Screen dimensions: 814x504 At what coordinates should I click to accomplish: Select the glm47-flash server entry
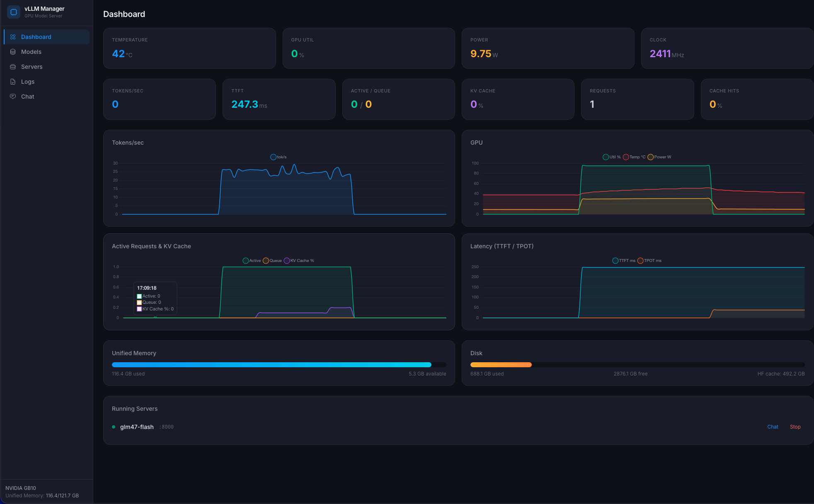click(x=137, y=426)
